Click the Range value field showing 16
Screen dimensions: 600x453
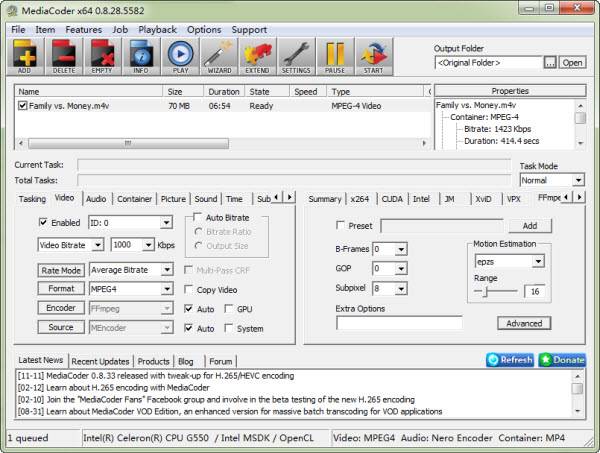(535, 292)
